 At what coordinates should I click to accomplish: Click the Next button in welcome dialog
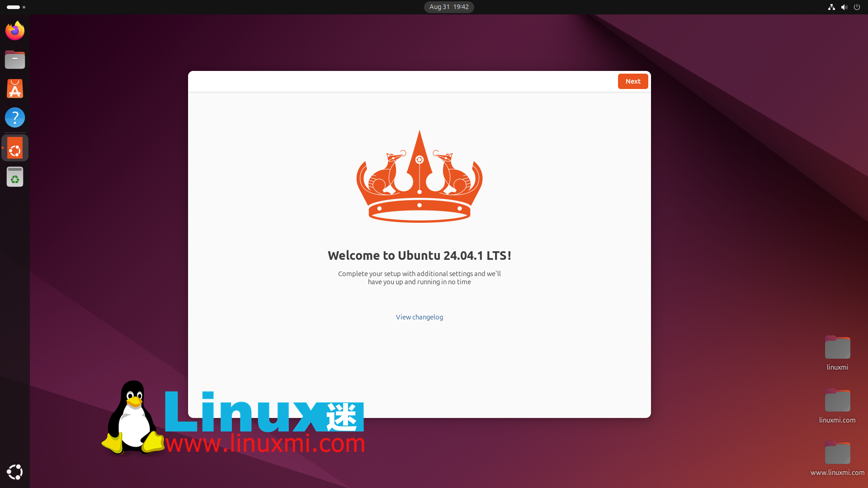click(633, 81)
